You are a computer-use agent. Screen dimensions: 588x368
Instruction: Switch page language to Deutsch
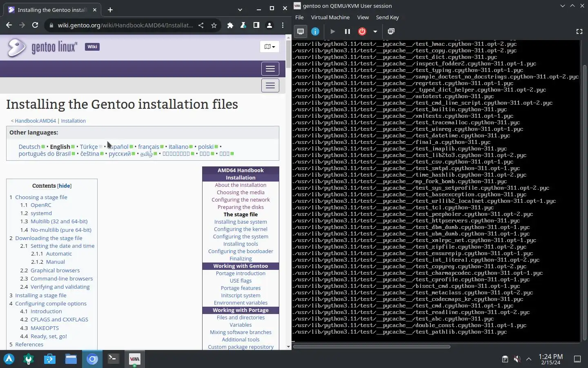29,147
